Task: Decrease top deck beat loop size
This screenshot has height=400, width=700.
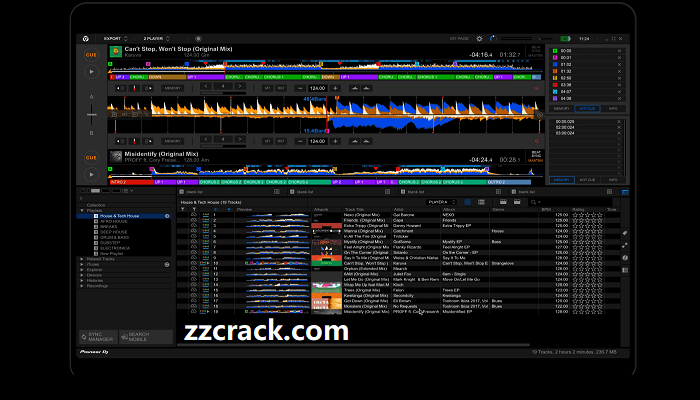Action: tap(206, 86)
